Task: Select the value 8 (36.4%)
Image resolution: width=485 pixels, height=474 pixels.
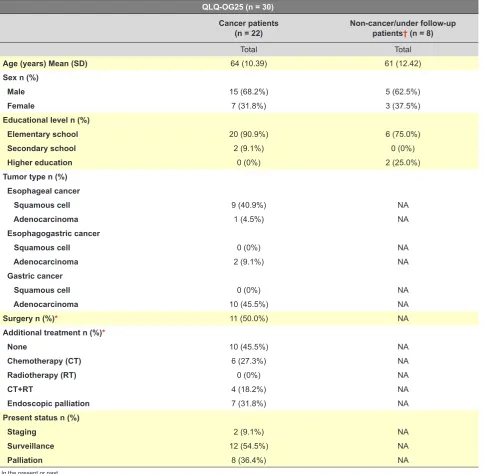Action: 249,460
